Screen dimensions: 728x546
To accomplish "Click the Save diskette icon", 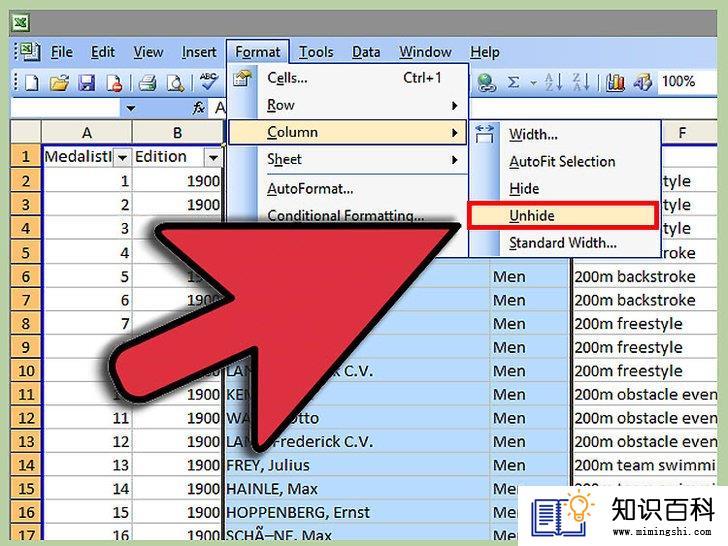I will pos(87,83).
